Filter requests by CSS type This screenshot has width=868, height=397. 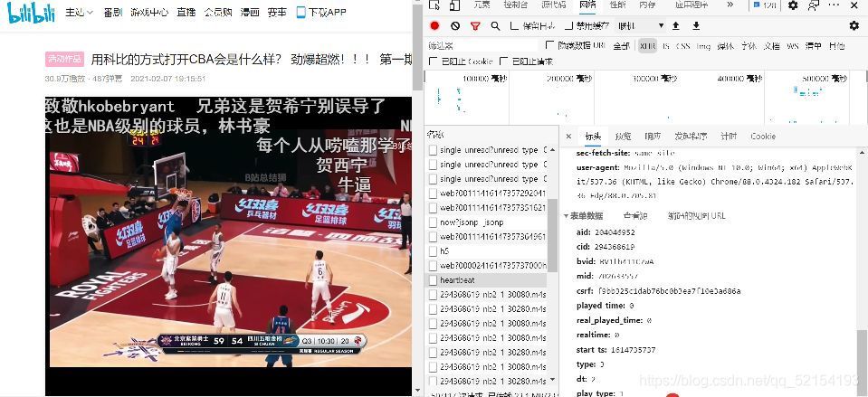click(x=683, y=46)
